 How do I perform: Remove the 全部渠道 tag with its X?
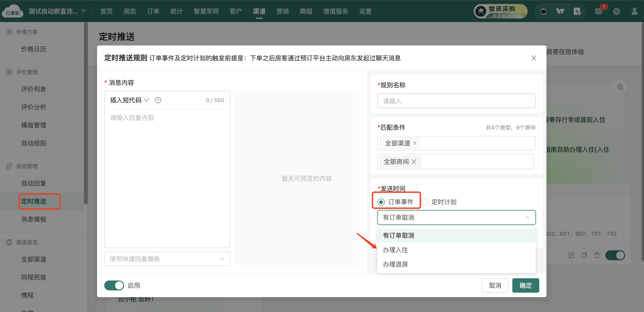415,143
